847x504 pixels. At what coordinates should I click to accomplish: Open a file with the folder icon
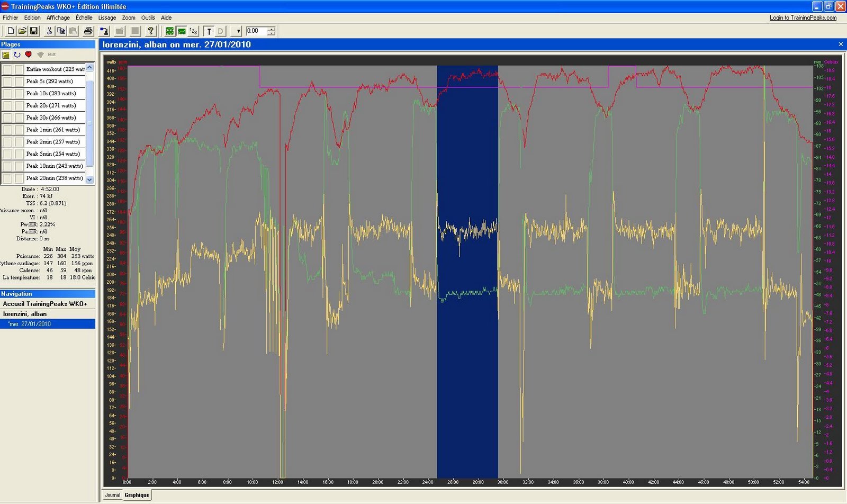click(x=22, y=31)
